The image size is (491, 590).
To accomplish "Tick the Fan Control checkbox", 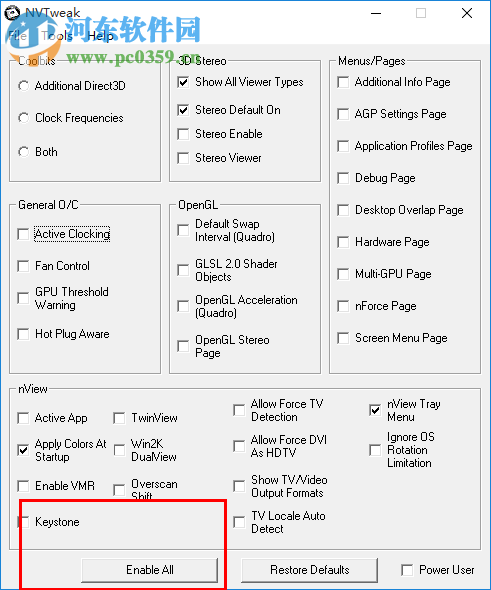I will [x=23, y=266].
